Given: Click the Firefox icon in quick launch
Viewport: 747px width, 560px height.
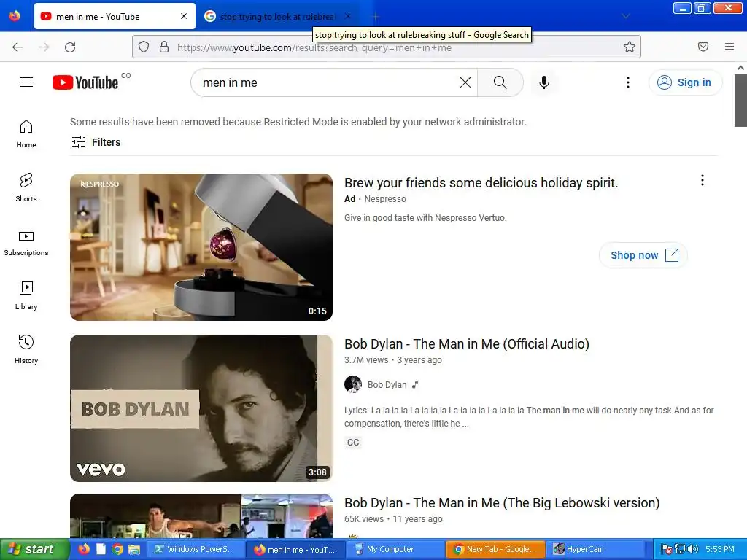Looking at the screenshot, I should tap(84, 549).
